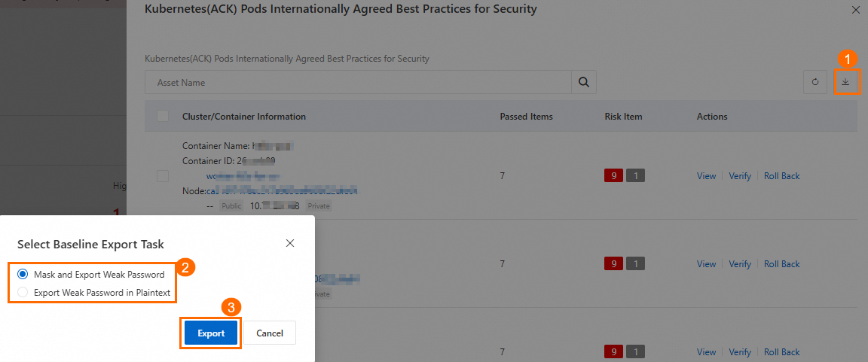Toggle the select-all header checkbox
Viewport: 868px width, 362px height.
(x=163, y=117)
